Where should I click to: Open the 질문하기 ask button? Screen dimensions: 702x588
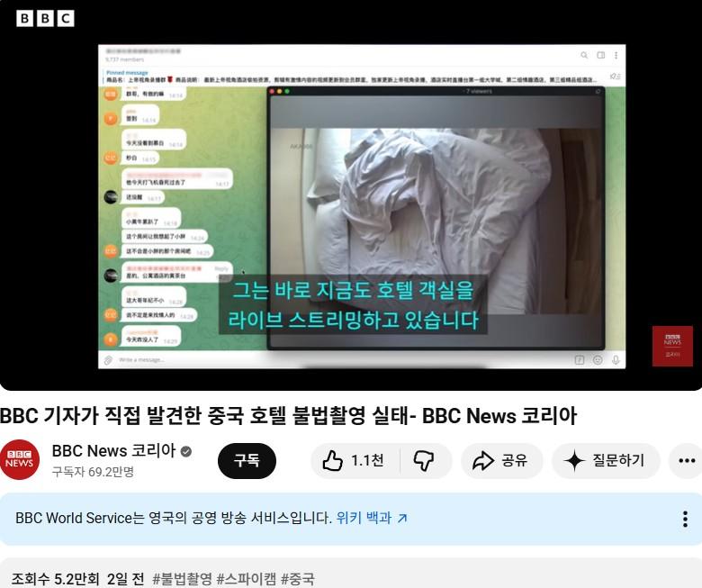pyautogui.click(x=606, y=461)
